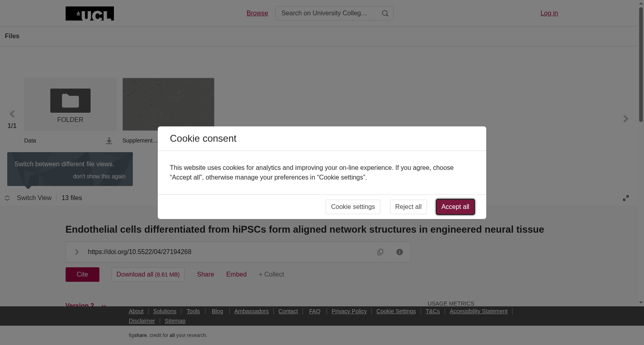Click the 13 files count

(72, 198)
